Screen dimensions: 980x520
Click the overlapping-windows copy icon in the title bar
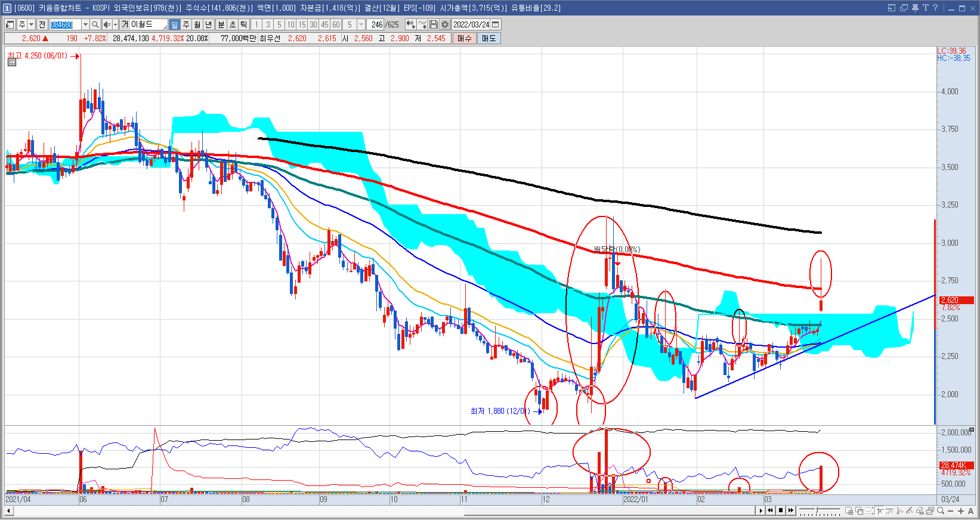904,8
